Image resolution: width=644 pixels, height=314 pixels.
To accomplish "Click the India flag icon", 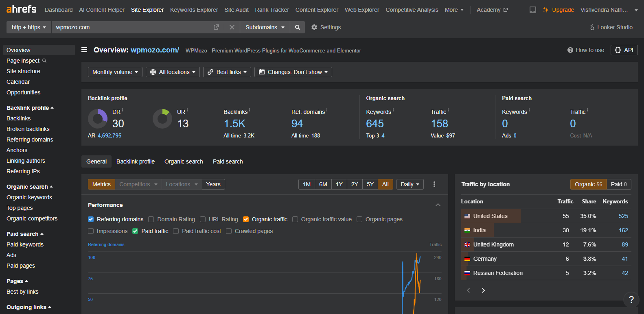I will point(467,230).
